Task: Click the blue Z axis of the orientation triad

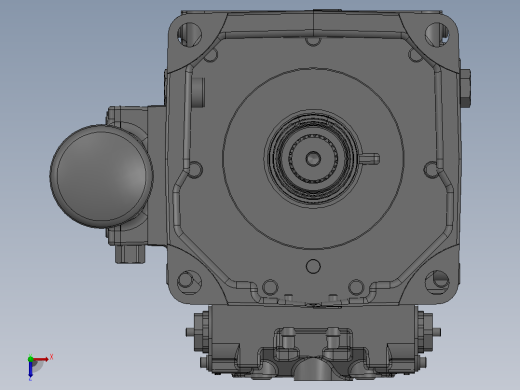Action: point(30,369)
